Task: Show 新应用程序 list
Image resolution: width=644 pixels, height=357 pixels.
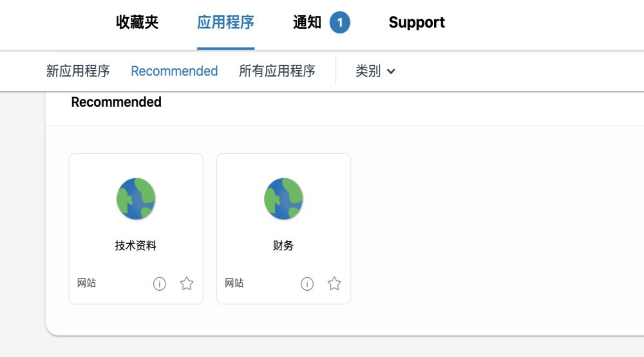Action: [78, 71]
